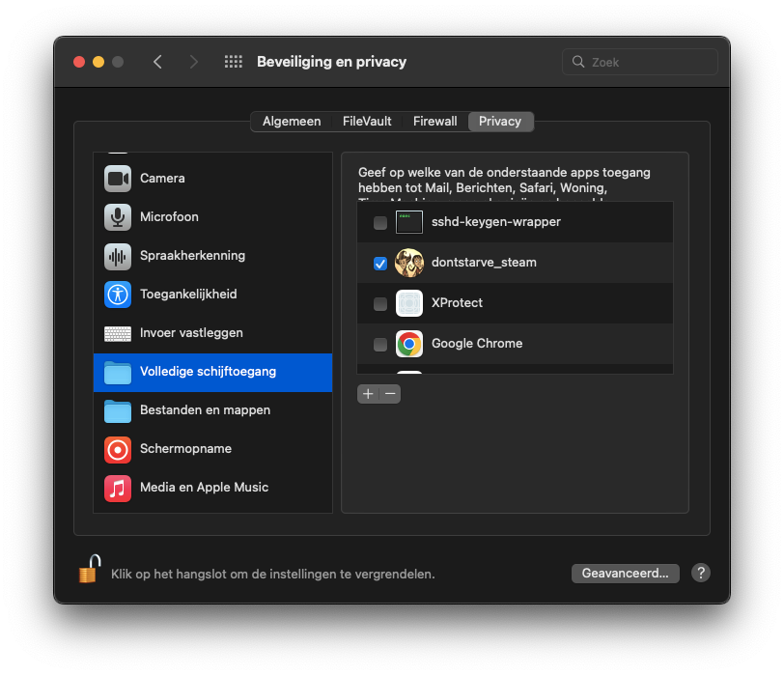Click the sshd-keygen-wrapper terminal icon
The height and width of the screenshot is (675, 784).
[409, 222]
